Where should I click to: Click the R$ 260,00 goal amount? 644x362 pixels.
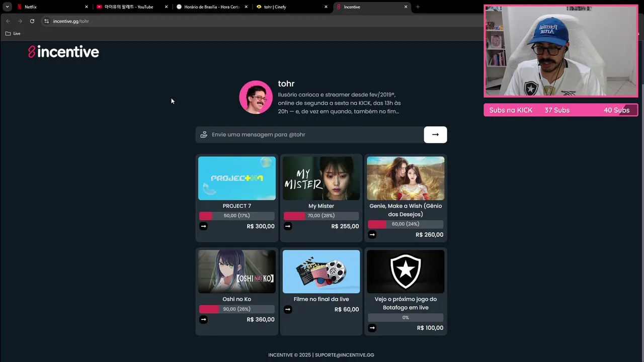pos(429,235)
